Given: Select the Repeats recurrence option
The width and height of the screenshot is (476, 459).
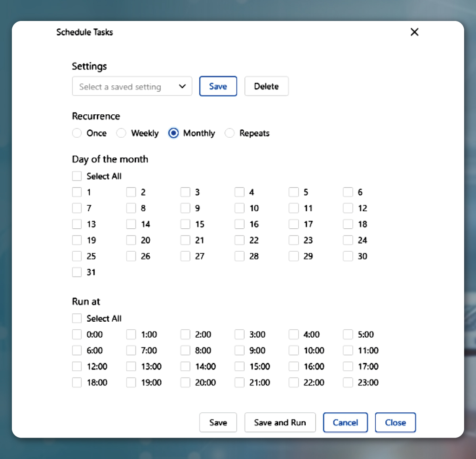Looking at the screenshot, I should [x=230, y=133].
